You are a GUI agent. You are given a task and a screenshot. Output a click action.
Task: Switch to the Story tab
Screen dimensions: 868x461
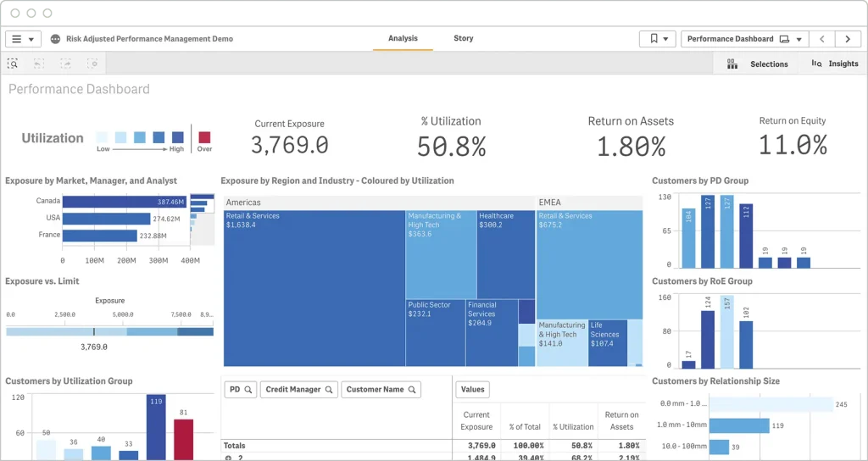463,39
